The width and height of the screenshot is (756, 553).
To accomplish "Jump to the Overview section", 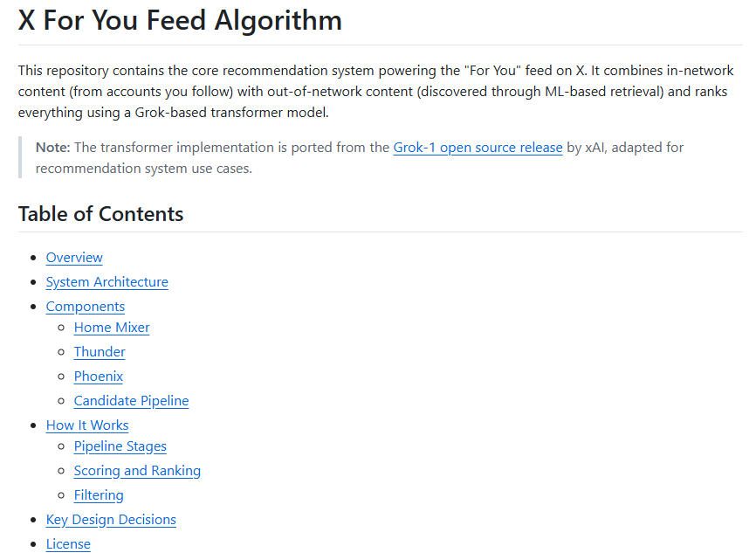I will pyautogui.click(x=74, y=258).
